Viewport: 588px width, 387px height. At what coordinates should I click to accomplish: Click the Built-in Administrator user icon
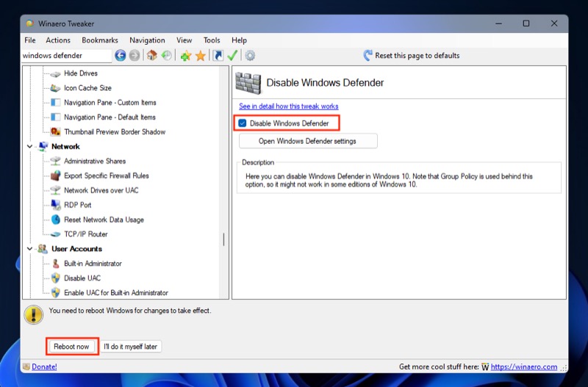click(56, 264)
